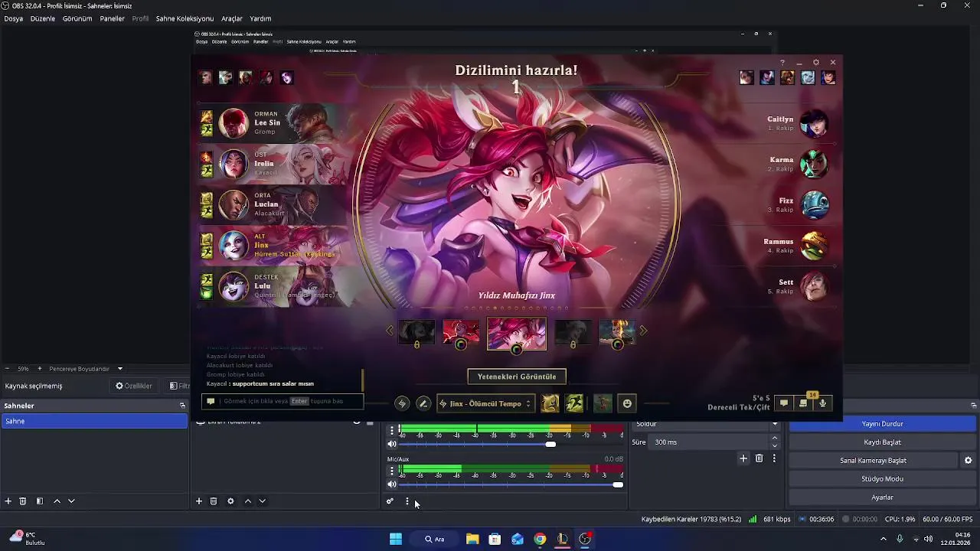Click the Kaydı Başlat recording button
980x551 pixels.
[883, 442]
